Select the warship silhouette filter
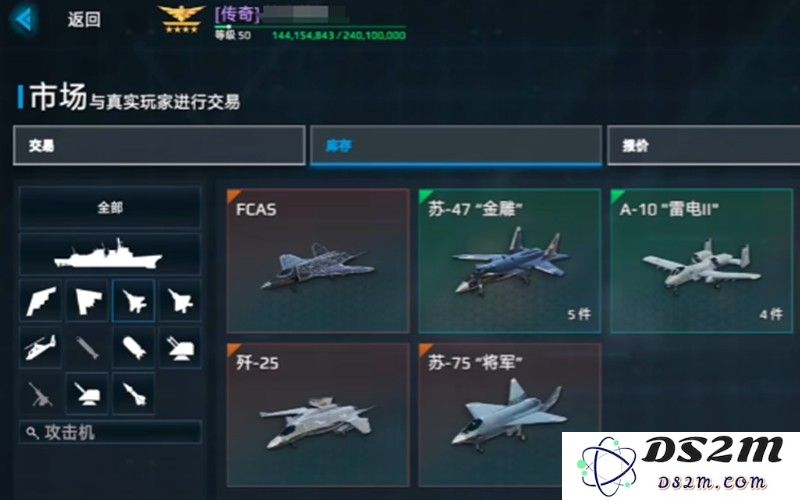The width and height of the screenshot is (800, 500). pyautogui.click(x=110, y=254)
